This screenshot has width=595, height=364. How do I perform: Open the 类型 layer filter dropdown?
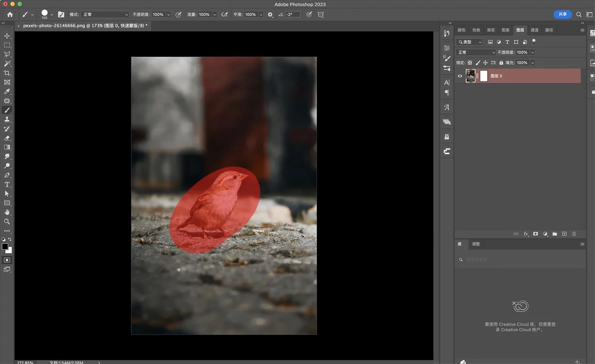pyautogui.click(x=470, y=42)
